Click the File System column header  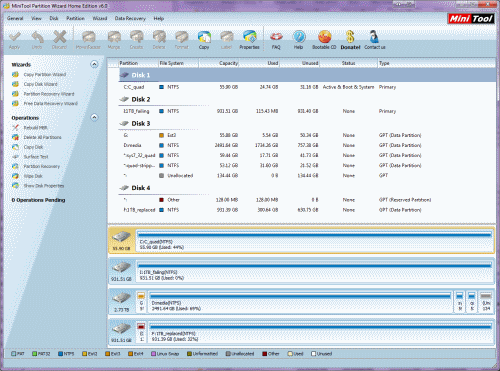[178, 63]
